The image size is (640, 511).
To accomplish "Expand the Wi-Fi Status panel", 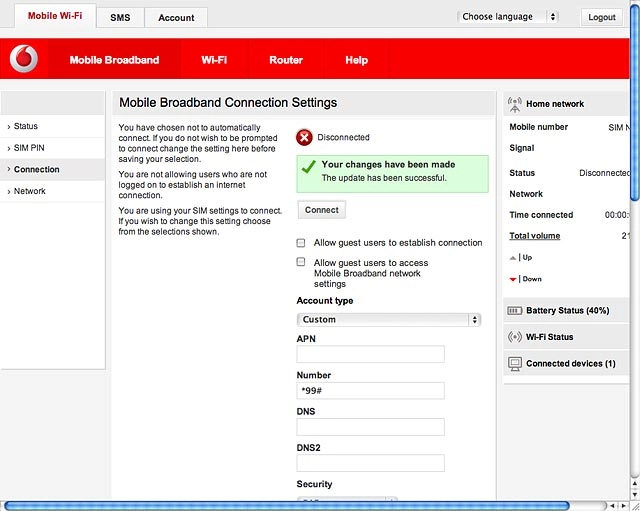I will click(x=566, y=337).
